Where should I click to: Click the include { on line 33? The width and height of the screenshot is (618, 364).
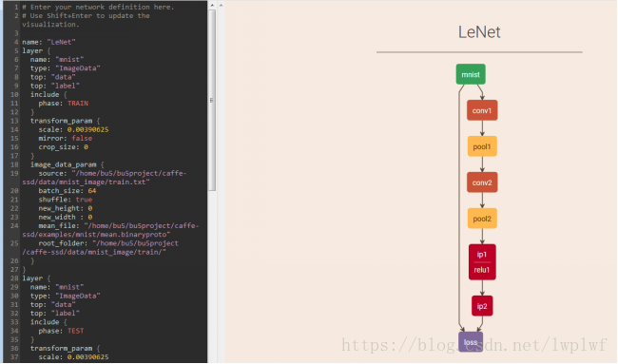48,322
